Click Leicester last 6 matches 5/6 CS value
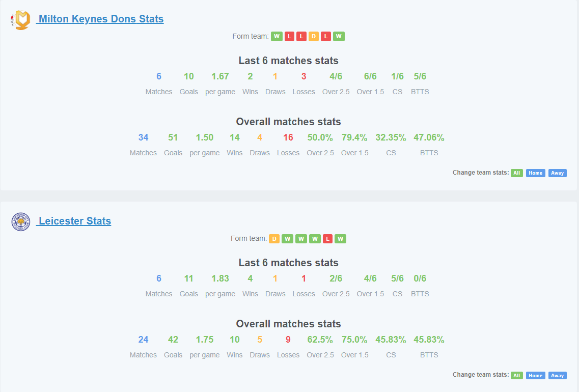 coord(397,278)
